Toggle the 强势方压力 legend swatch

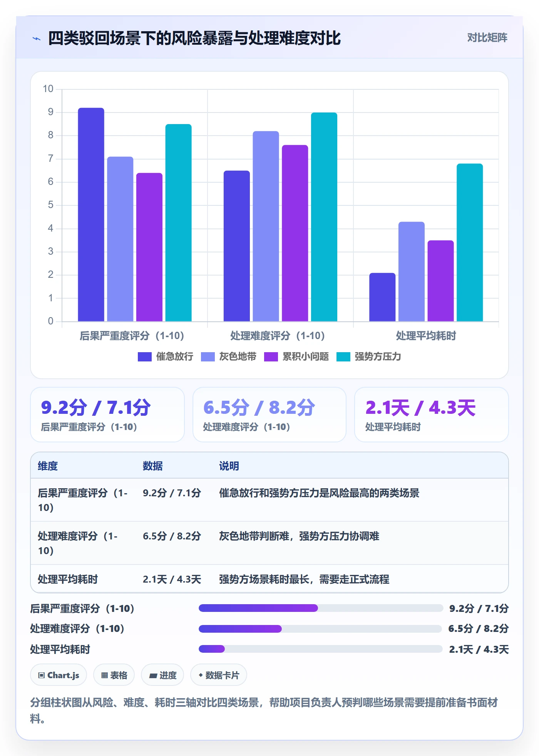tap(343, 357)
